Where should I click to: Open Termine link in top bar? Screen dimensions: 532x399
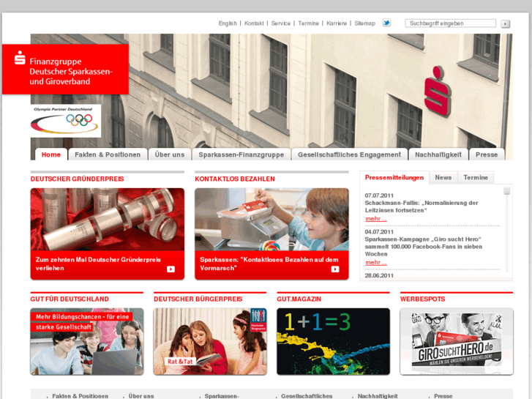(x=308, y=23)
